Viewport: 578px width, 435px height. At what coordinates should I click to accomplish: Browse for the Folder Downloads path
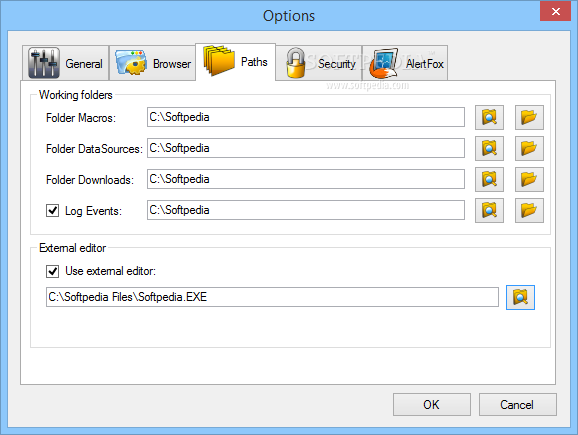(489, 180)
